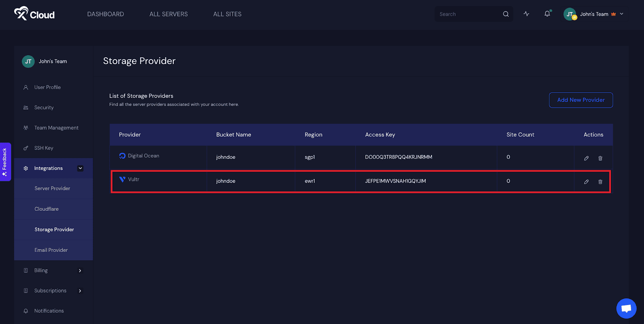Screen dimensions: 644x324
Task: Open Cloudflare integration settings
Action: [x=47, y=209]
